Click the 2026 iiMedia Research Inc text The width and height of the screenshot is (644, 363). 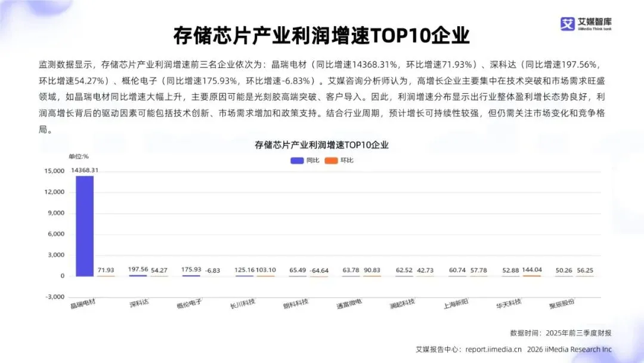point(569,349)
